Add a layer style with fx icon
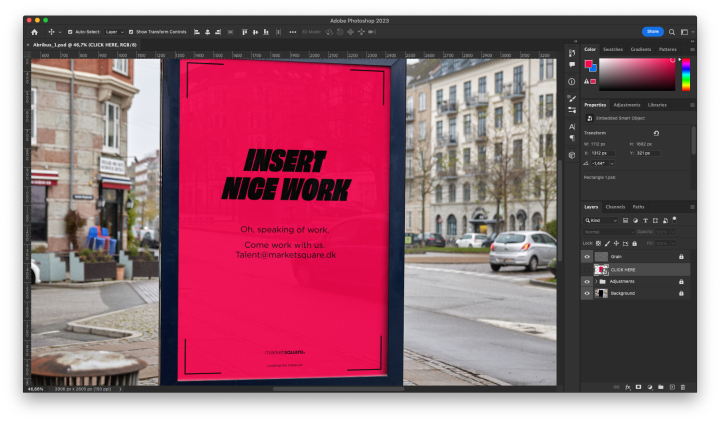This screenshot has width=720, height=423. point(628,387)
